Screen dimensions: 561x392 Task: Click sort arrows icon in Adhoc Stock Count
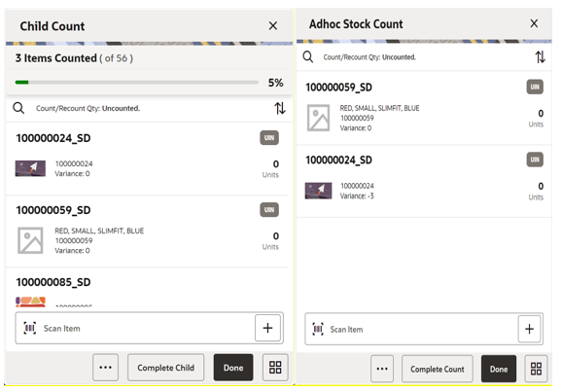[x=540, y=57]
